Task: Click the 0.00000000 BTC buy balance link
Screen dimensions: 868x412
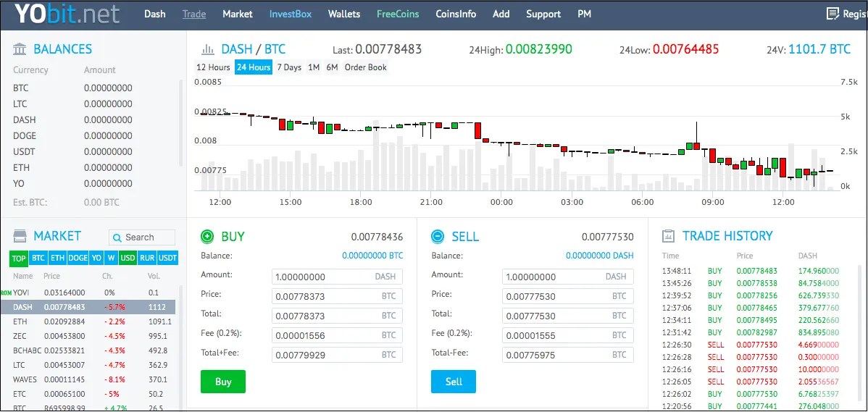Action: [372, 256]
